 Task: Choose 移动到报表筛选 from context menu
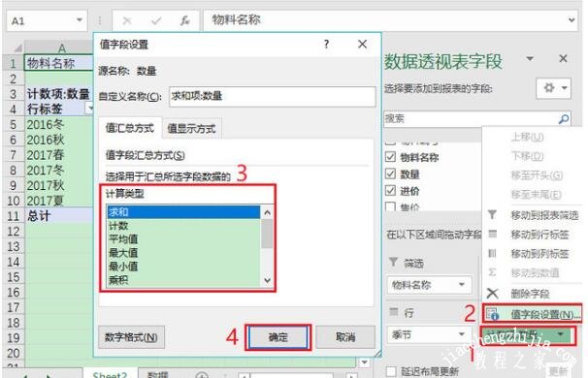coord(545,215)
